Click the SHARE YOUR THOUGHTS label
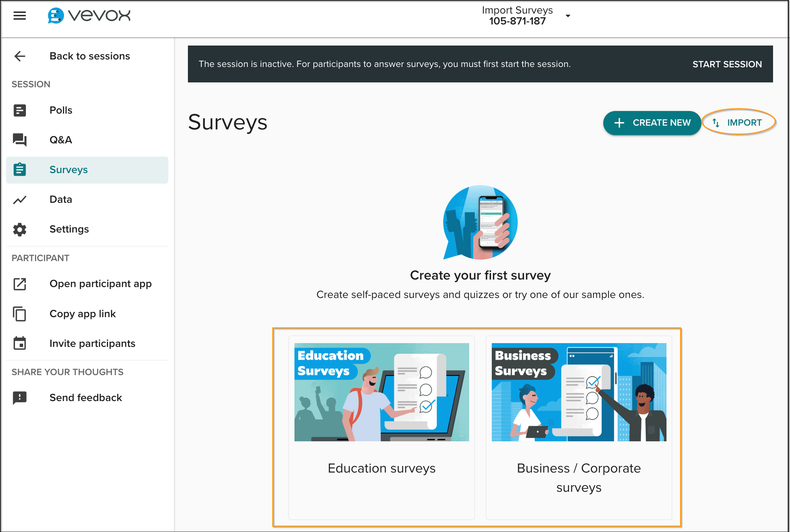Screen dimensions: 790x532 [x=67, y=372]
